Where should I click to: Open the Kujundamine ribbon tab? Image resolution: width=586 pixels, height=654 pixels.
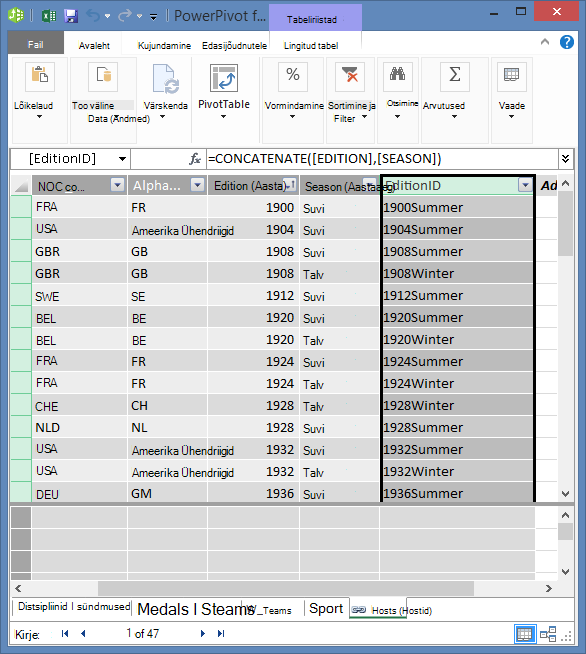164,45
